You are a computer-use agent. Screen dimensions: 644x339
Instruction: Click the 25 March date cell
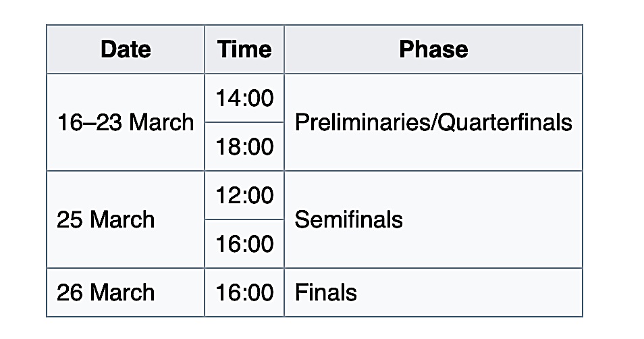pos(105,219)
